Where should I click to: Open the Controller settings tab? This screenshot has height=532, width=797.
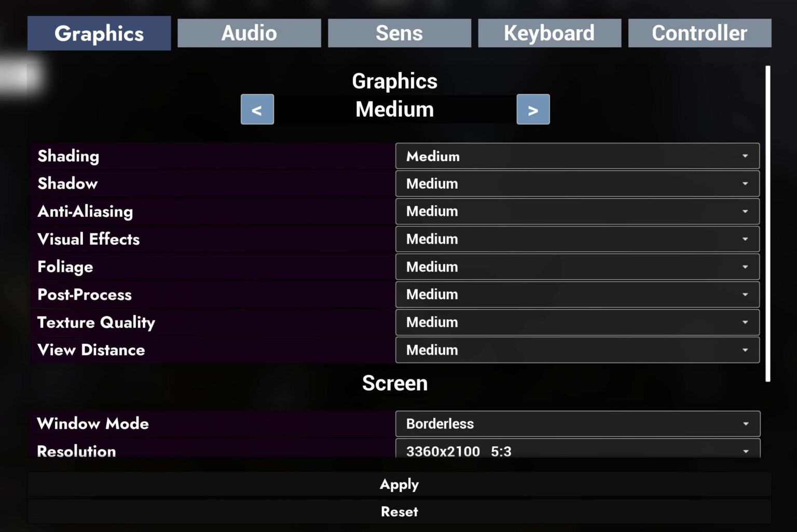click(x=699, y=33)
